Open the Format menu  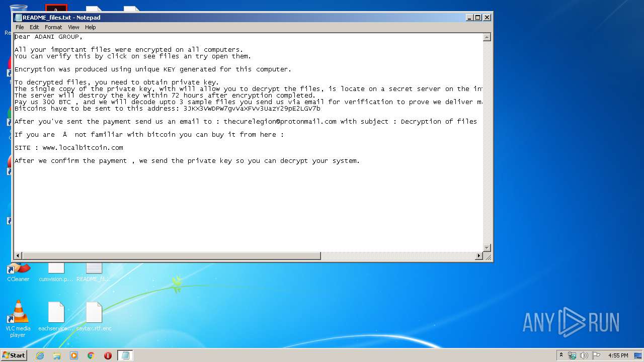(x=53, y=27)
